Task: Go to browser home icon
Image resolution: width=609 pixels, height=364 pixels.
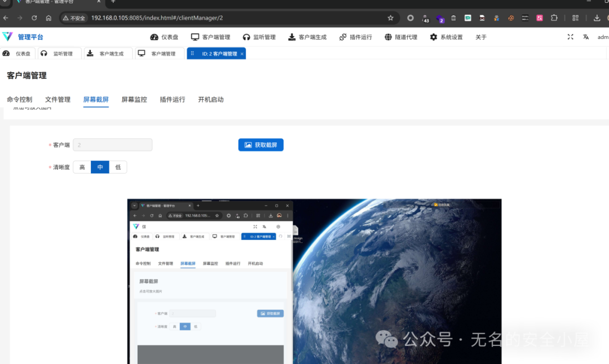Action: [48, 18]
